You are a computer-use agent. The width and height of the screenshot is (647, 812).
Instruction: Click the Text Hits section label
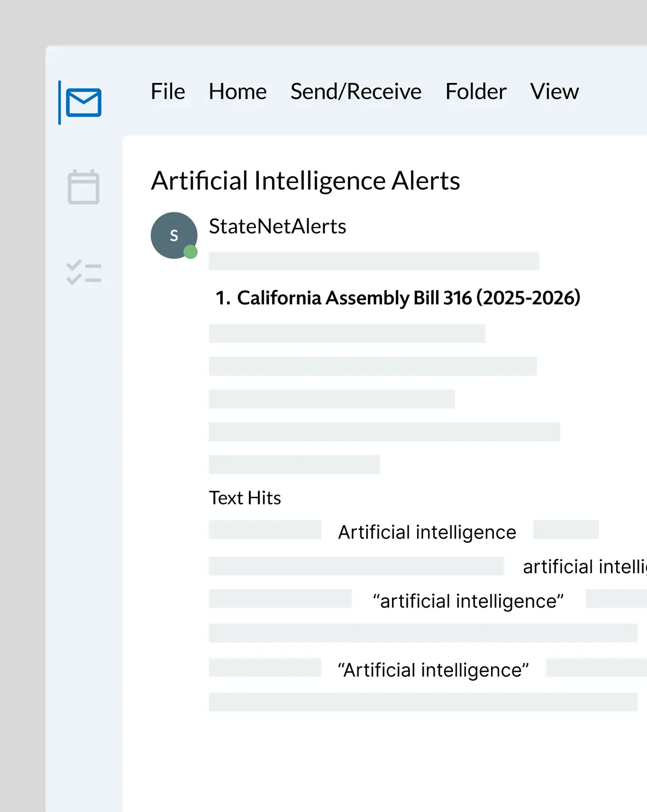pos(245,498)
